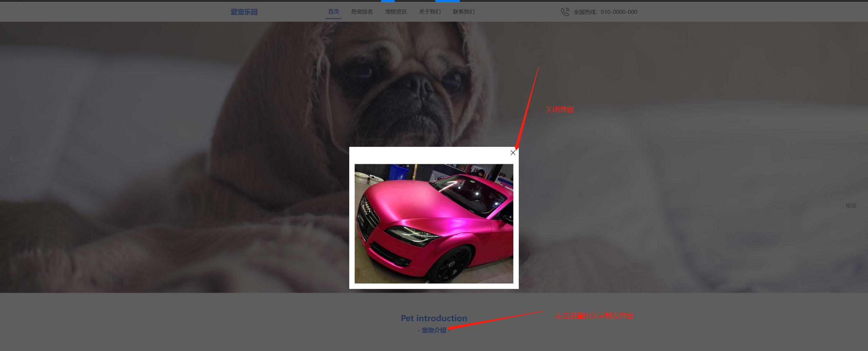Open the 关于我们 page

click(430, 12)
